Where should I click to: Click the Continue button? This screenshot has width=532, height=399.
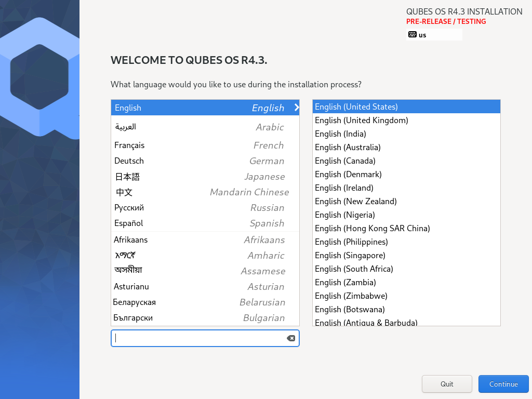[x=503, y=384]
